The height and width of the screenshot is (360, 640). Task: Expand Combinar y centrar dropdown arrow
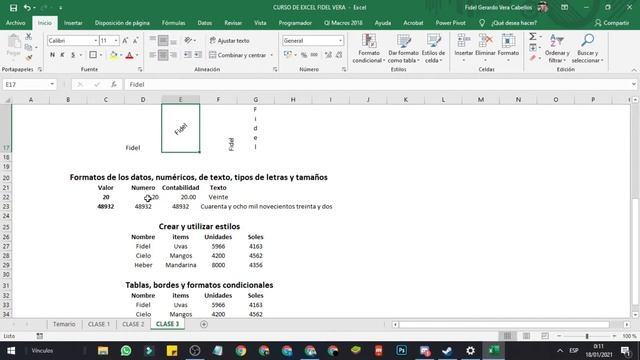pos(271,55)
